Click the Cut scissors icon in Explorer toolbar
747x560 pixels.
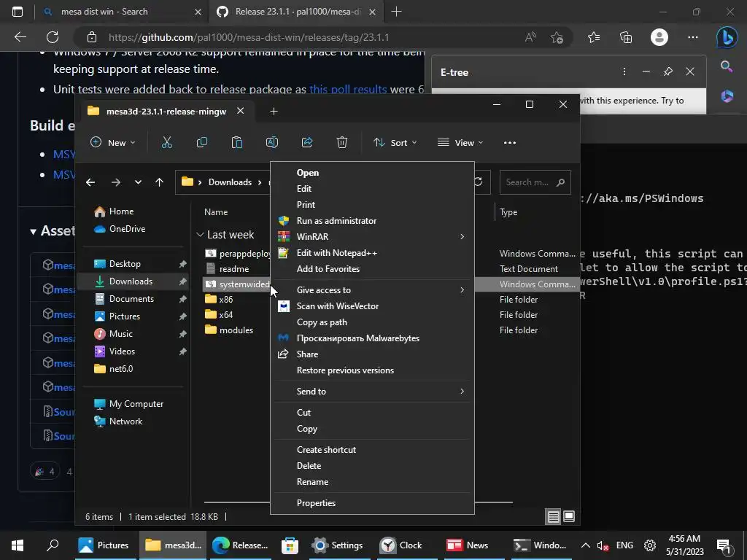(x=167, y=142)
